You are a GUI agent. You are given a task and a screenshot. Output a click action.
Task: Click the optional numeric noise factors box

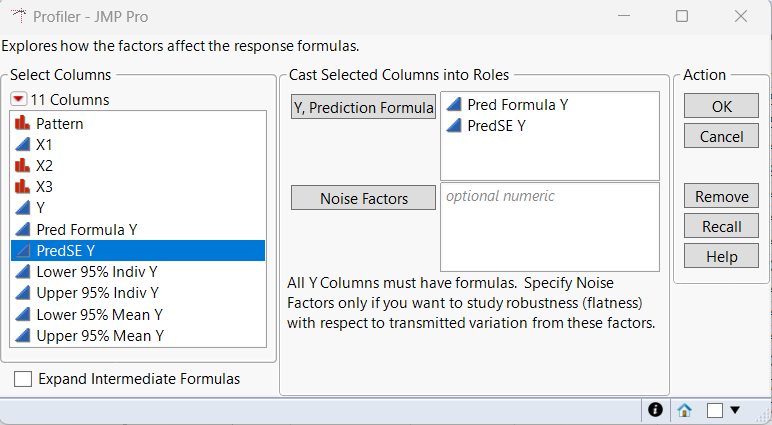coord(549,238)
